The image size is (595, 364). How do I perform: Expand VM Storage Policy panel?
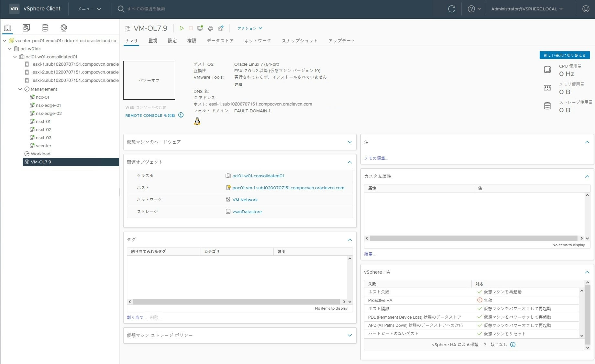350,335
